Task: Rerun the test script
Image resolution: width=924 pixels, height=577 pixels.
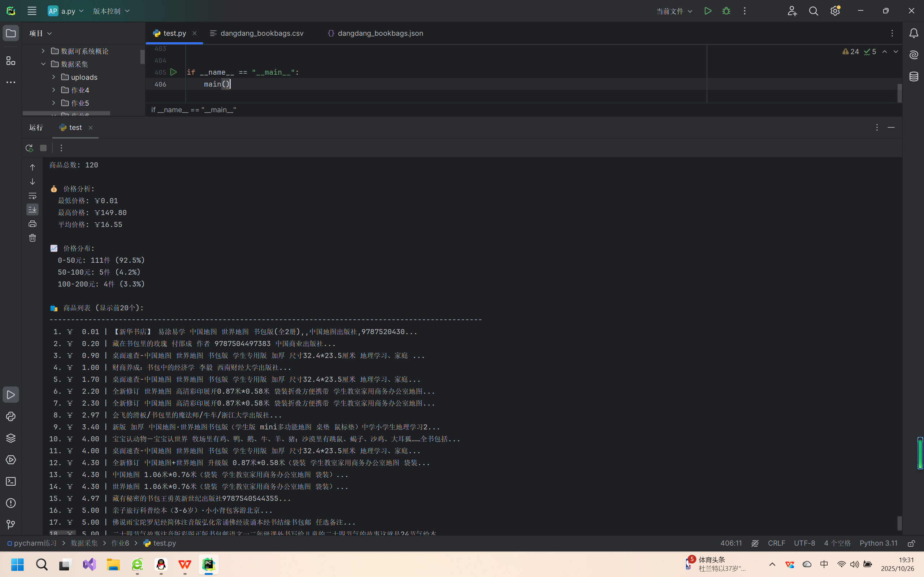Action: click(x=29, y=148)
